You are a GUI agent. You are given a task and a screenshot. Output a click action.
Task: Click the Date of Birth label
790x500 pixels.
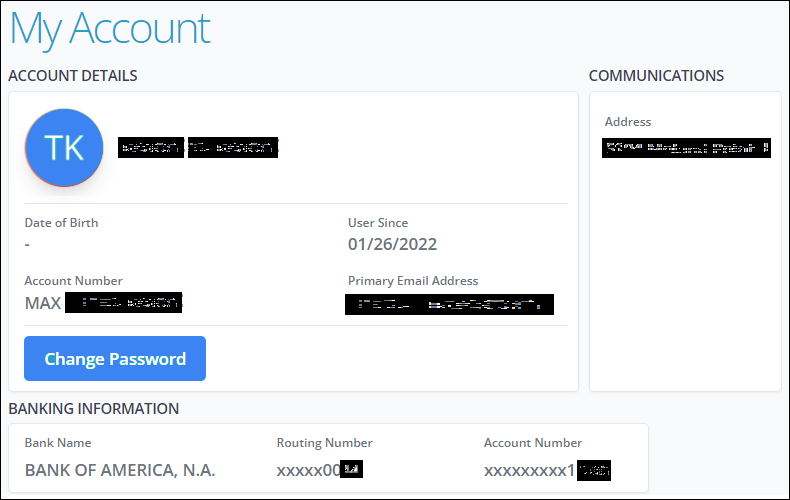click(x=61, y=223)
